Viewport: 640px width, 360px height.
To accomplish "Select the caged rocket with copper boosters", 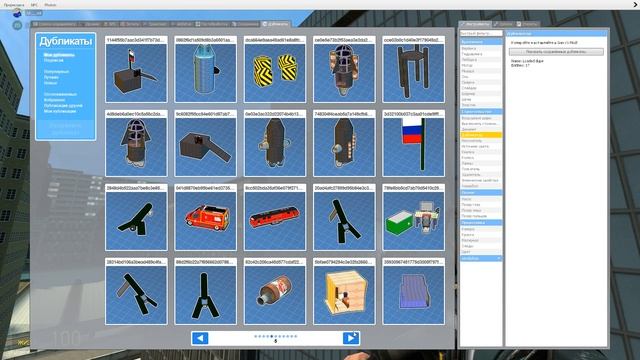I will pos(344,69).
